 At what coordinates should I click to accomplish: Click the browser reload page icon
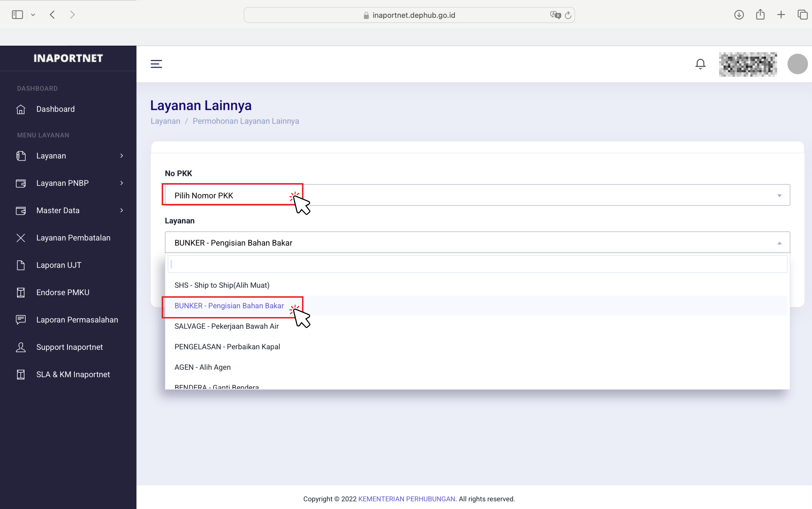(568, 15)
